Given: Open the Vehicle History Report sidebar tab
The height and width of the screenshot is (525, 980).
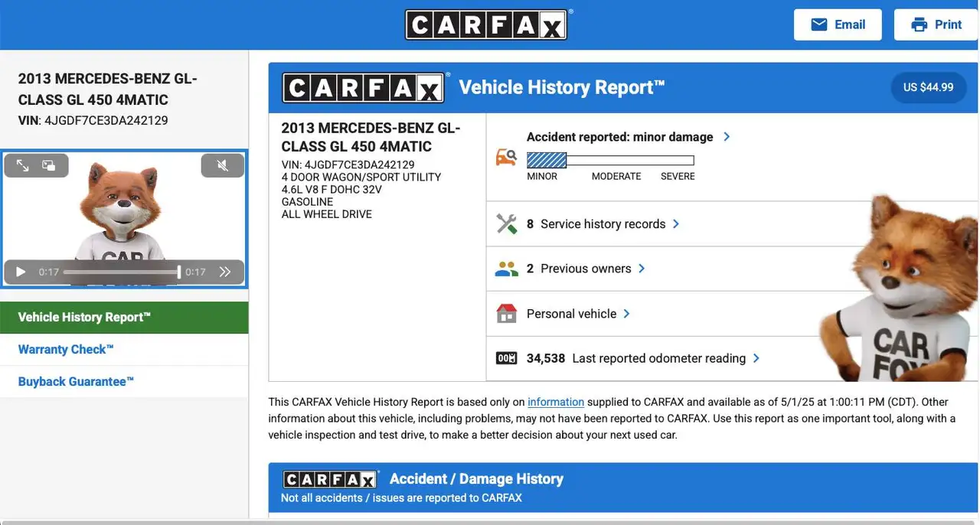Looking at the screenshot, I should [x=124, y=318].
